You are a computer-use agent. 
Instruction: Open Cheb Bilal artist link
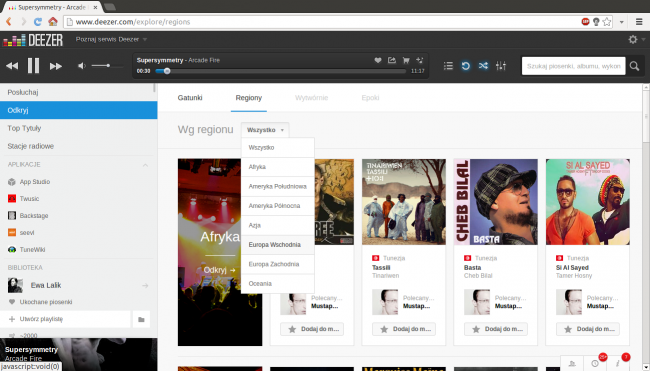coord(478,276)
